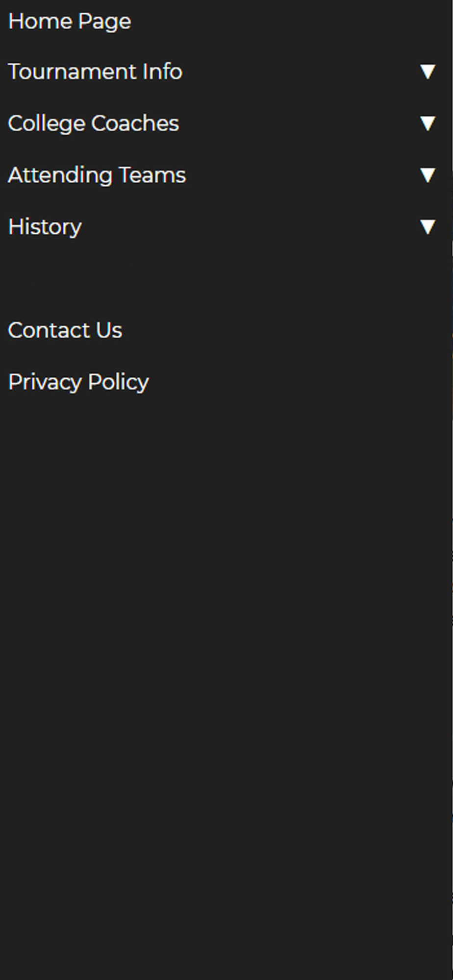Viewport: 453px width, 980px height.
Task: Click the triangle icon beside Attending Teams
Action: point(428,175)
